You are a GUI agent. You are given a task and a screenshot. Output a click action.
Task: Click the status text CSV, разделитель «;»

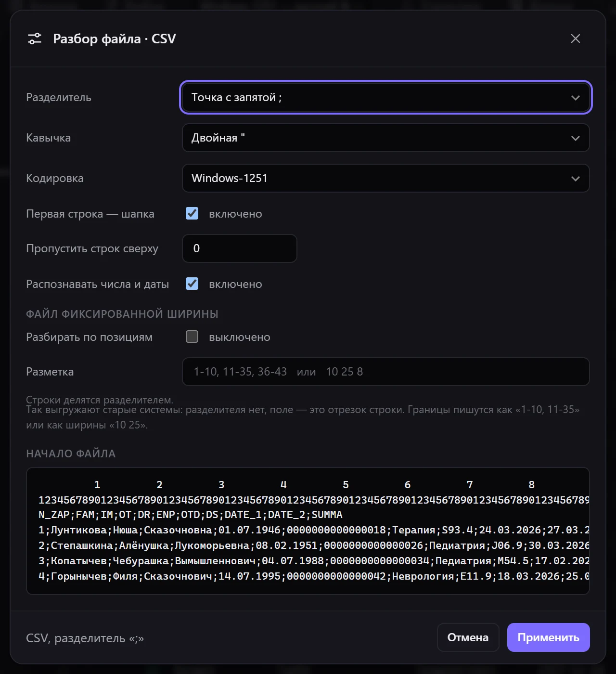click(85, 638)
